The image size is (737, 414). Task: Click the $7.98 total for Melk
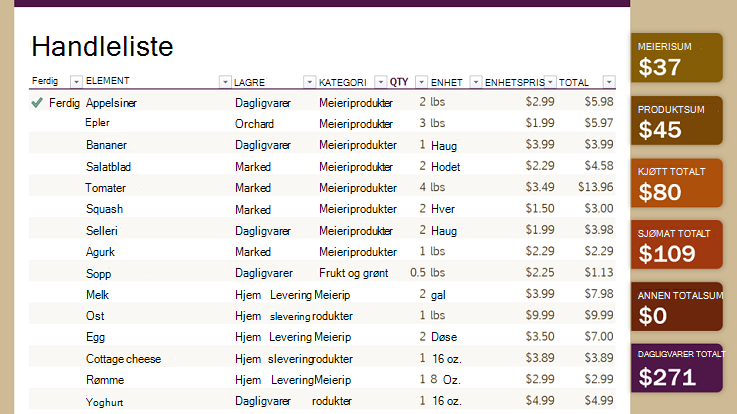click(599, 294)
